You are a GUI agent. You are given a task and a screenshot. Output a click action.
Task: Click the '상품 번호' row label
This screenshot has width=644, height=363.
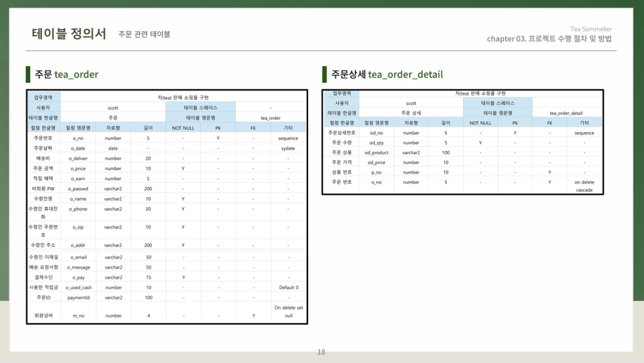click(x=342, y=172)
